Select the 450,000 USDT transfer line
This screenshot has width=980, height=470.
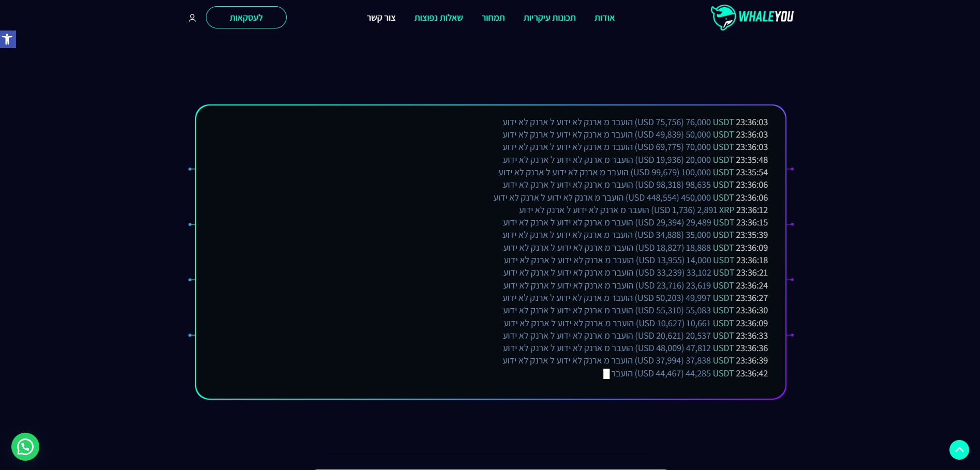(631, 198)
